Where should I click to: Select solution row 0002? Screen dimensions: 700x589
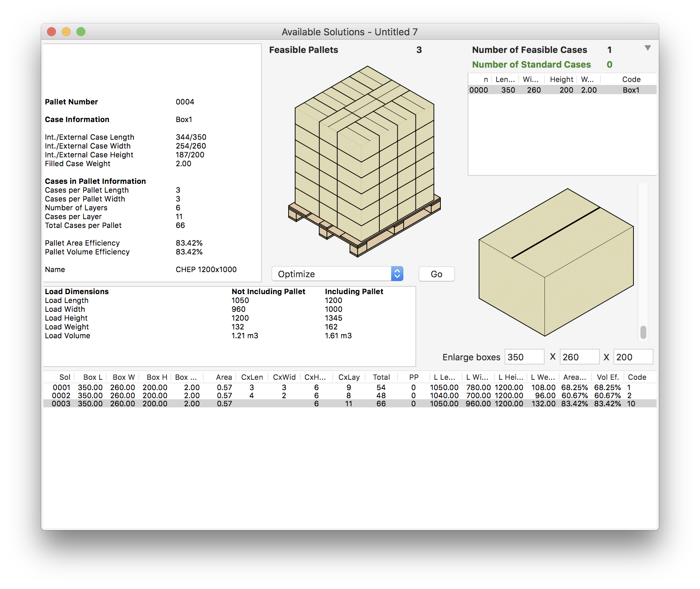tap(350, 396)
